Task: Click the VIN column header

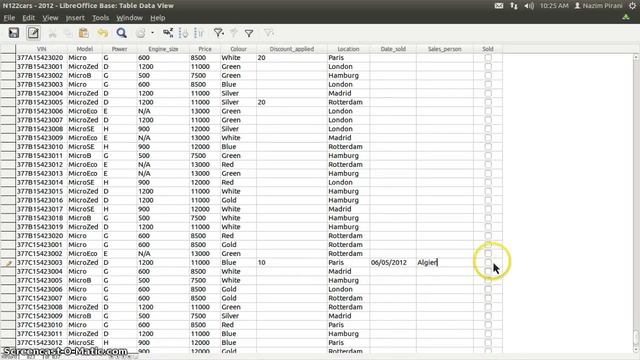Action: (x=41, y=49)
